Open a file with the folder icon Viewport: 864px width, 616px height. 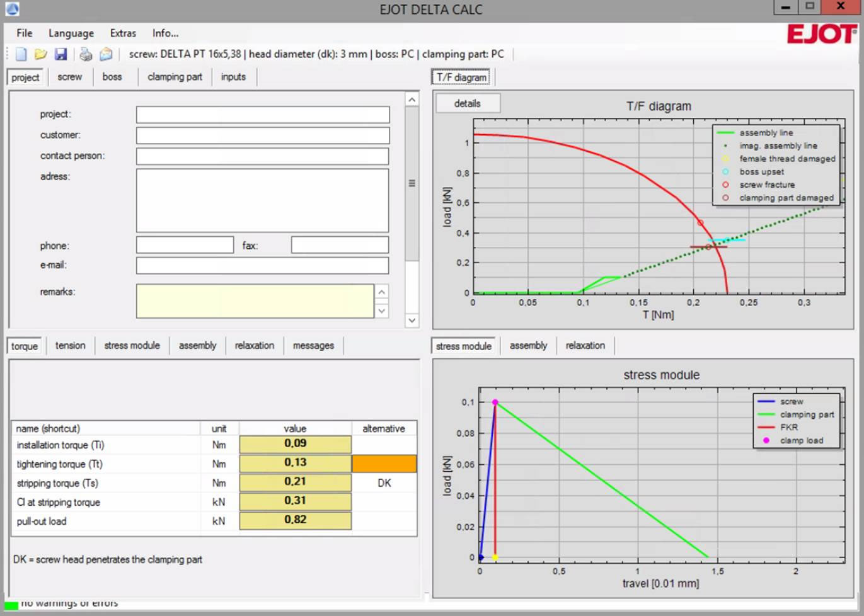[41, 54]
